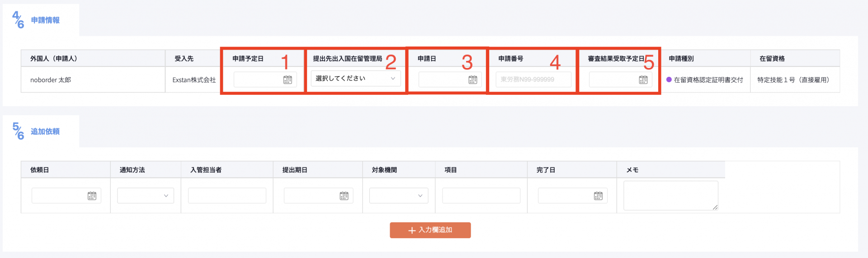Open calendar for 申請予定日 field
Image resolution: width=868 pixels, height=258 pixels.
point(288,80)
